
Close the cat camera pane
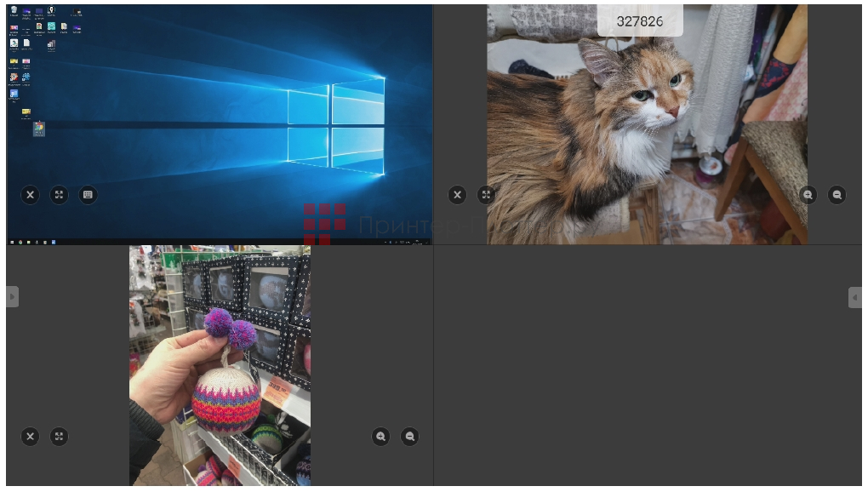coord(457,195)
